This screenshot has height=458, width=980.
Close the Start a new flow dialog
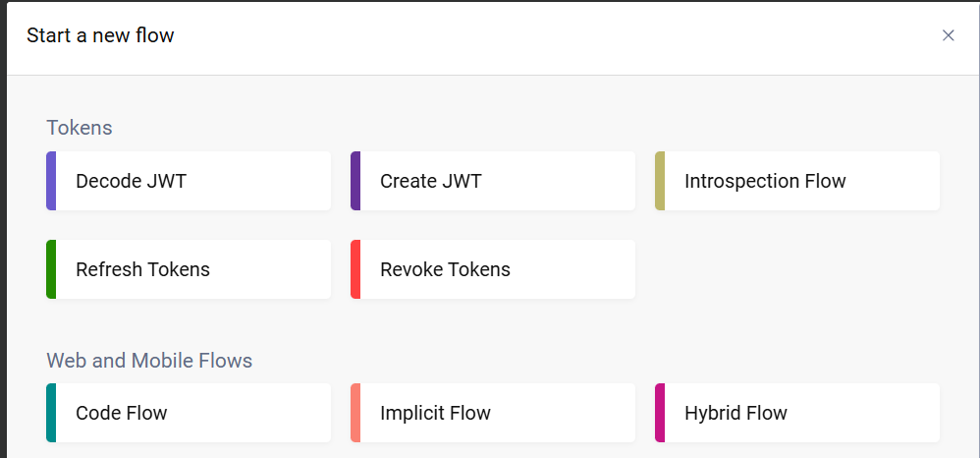pos(948,35)
